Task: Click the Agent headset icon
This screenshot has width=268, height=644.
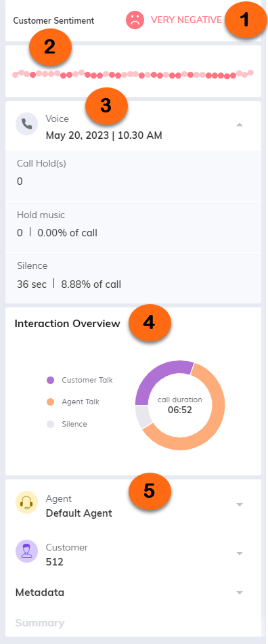Action: point(26,503)
